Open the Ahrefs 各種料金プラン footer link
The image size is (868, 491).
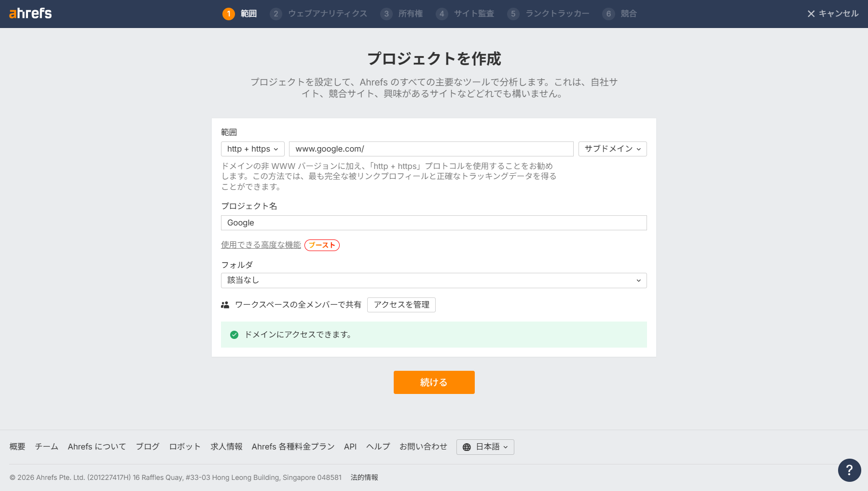[292, 447]
